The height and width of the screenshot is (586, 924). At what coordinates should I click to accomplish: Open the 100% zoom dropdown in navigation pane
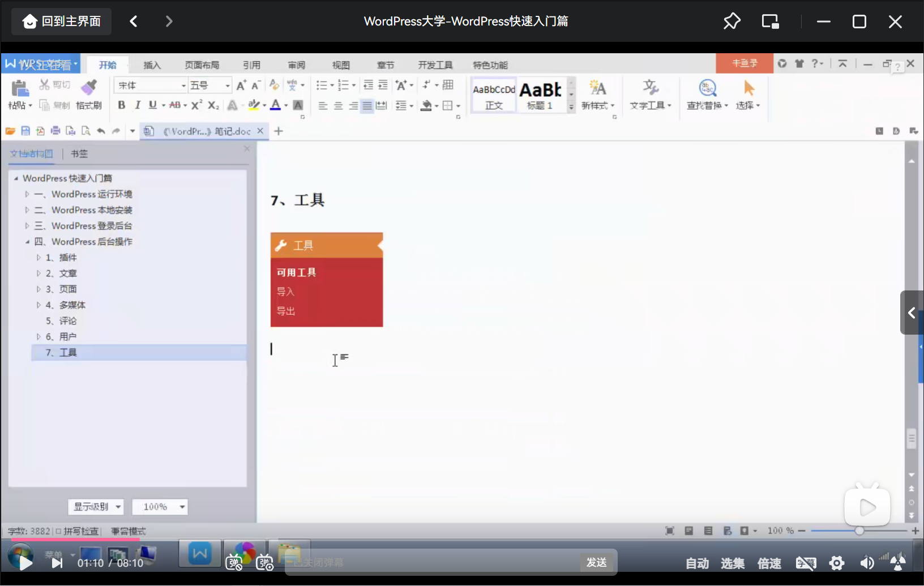[160, 507]
